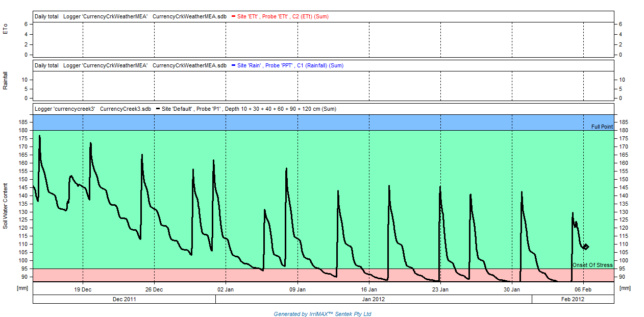Click the blue above-full-point band
Viewport: 644px width, 317px height.
point(306,123)
